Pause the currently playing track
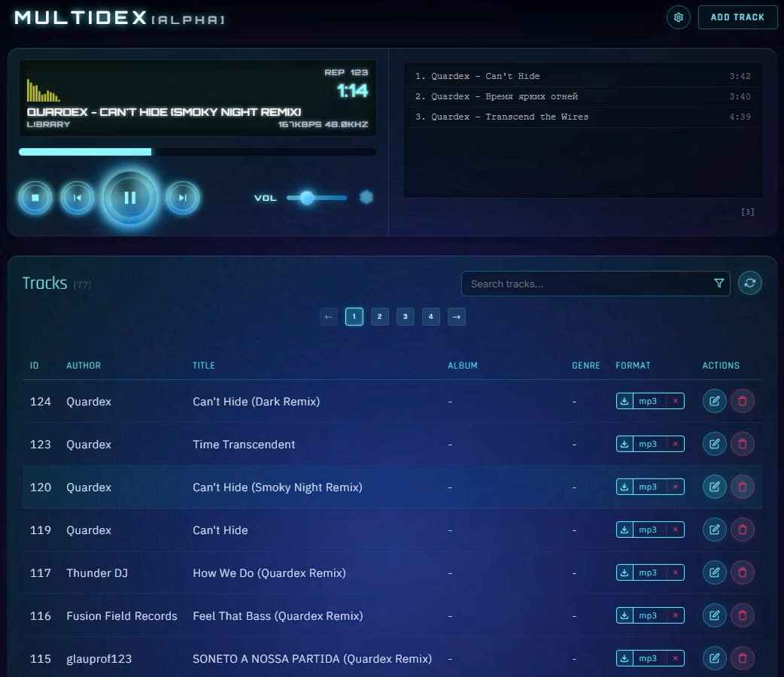The image size is (784, 677). 129,197
